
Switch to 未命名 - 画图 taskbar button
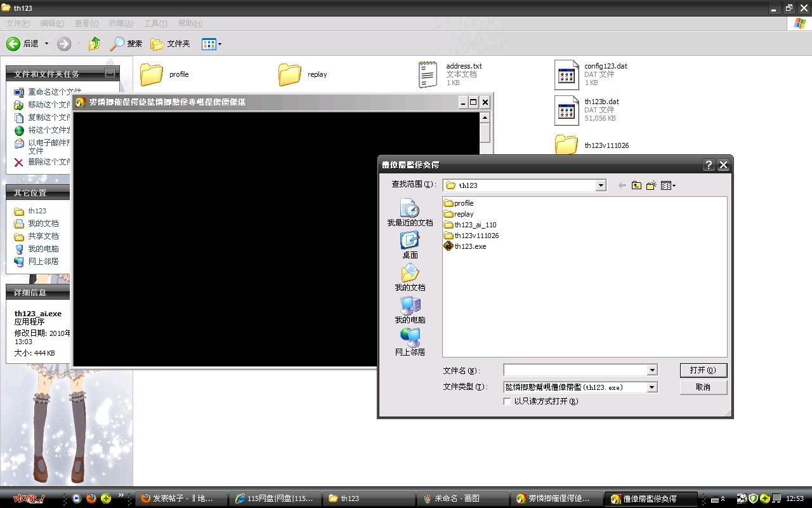tap(462, 498)
